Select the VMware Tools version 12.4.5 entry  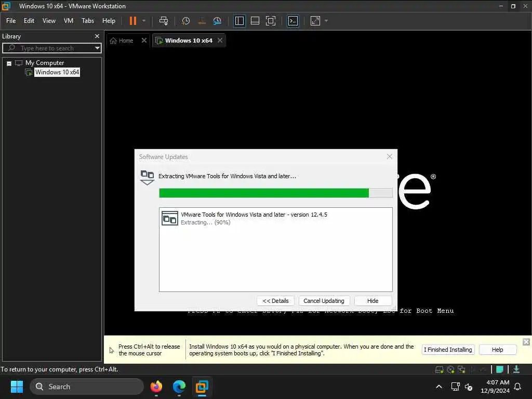275,218
